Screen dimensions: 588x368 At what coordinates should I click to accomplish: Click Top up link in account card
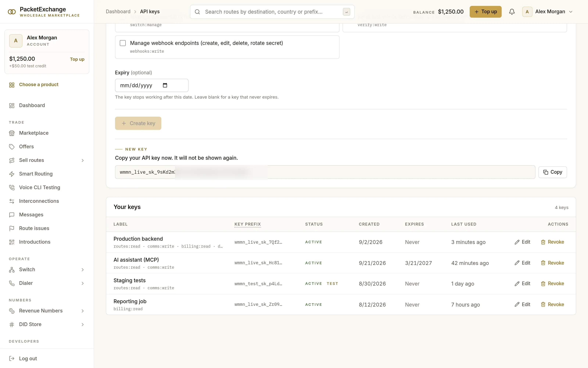coord(77,59)
